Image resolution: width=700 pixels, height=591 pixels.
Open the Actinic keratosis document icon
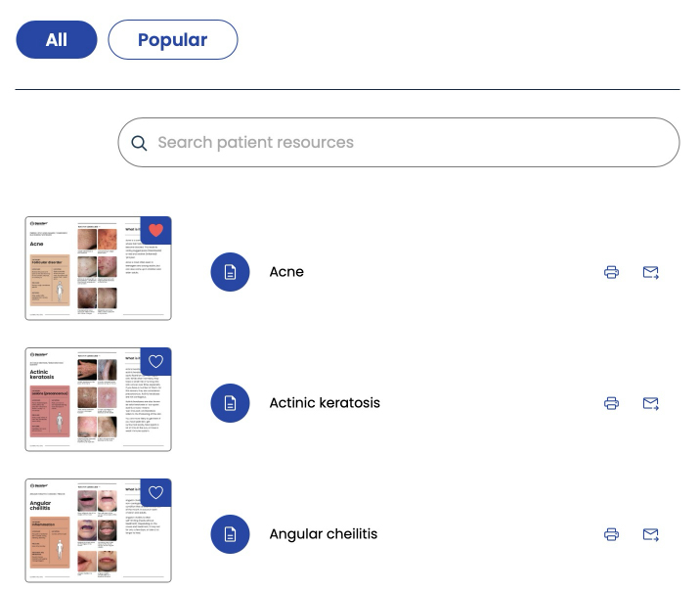pos(230,403)
